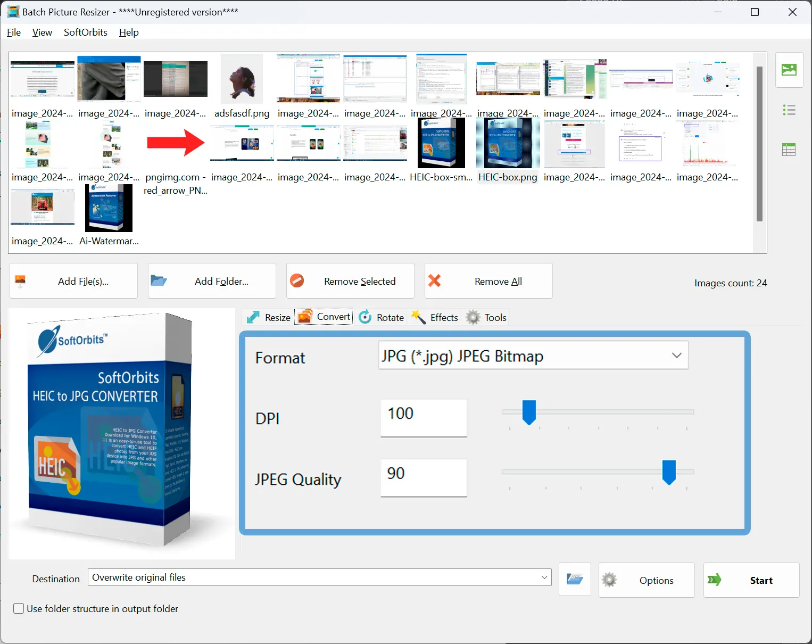The height and width of the screenshot is (644, 812).
Task: Open the File menu
Action: pyautogui.click(x=14, y=32)
